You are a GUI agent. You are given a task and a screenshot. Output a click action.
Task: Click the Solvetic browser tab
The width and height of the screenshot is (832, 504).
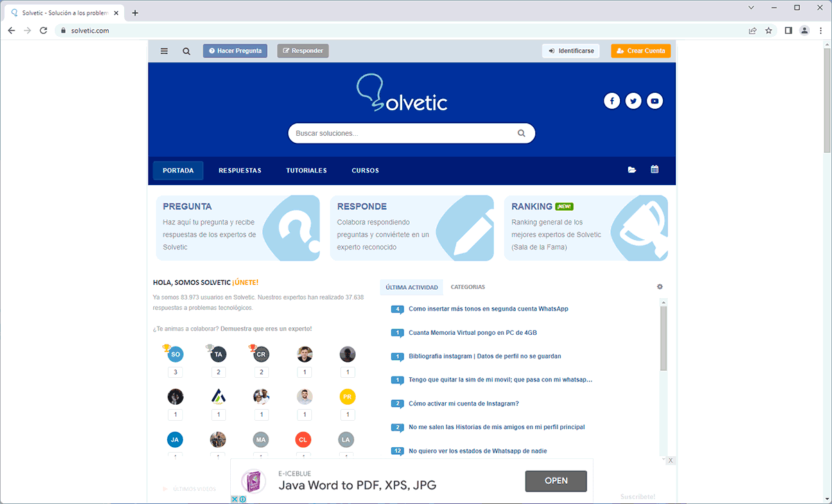pyautogui.click(x=63, y=12)
